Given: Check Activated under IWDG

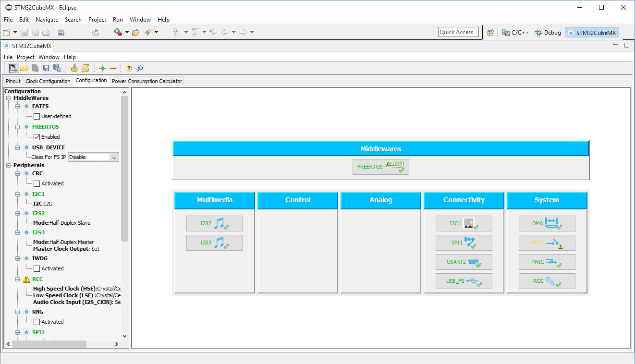Looking at the screenshot, I should (37, 268).
